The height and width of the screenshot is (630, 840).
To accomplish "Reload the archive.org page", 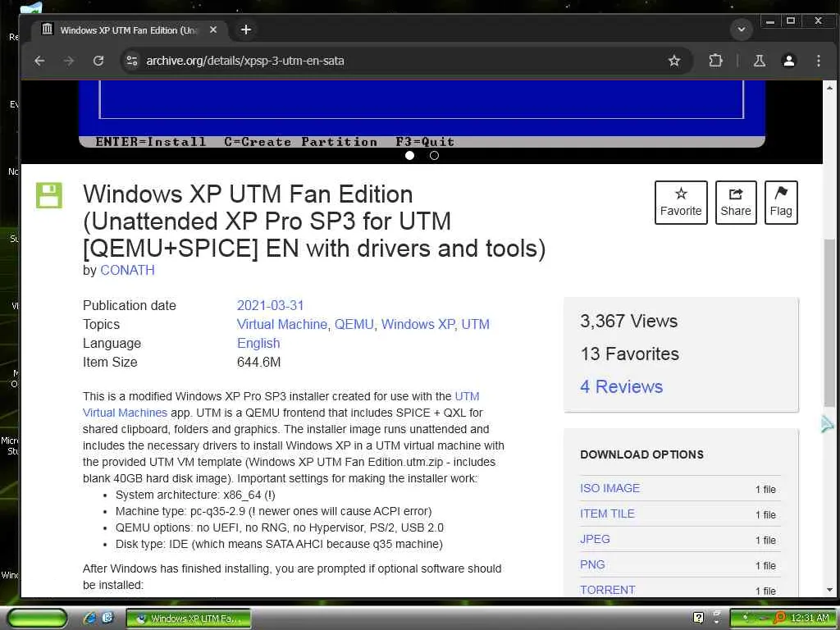I will (98, 61).
